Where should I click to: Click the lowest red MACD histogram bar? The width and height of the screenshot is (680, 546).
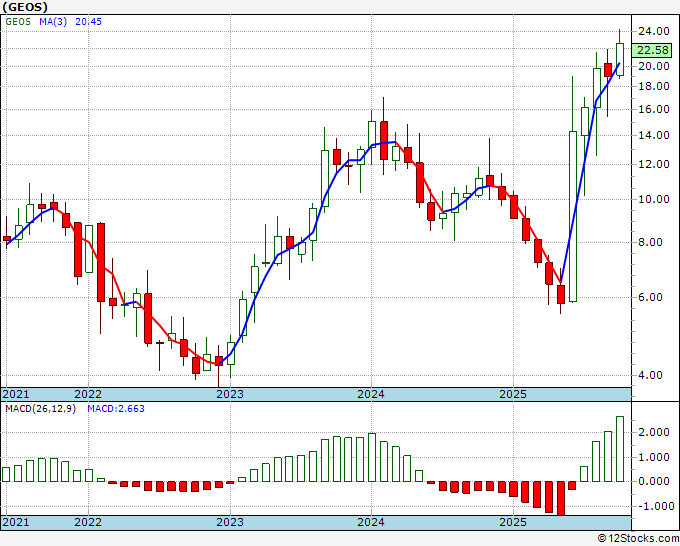pyautogui.click(x=561, y=498)
